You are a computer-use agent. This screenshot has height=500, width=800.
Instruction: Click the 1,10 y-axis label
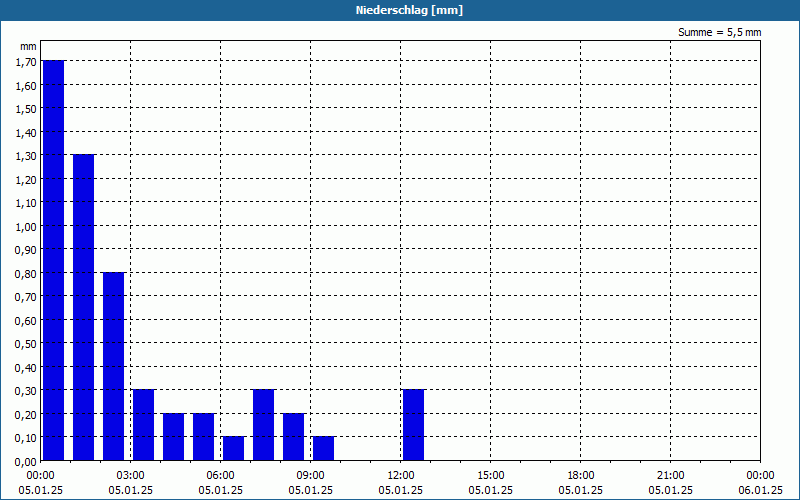coord(27,203)
